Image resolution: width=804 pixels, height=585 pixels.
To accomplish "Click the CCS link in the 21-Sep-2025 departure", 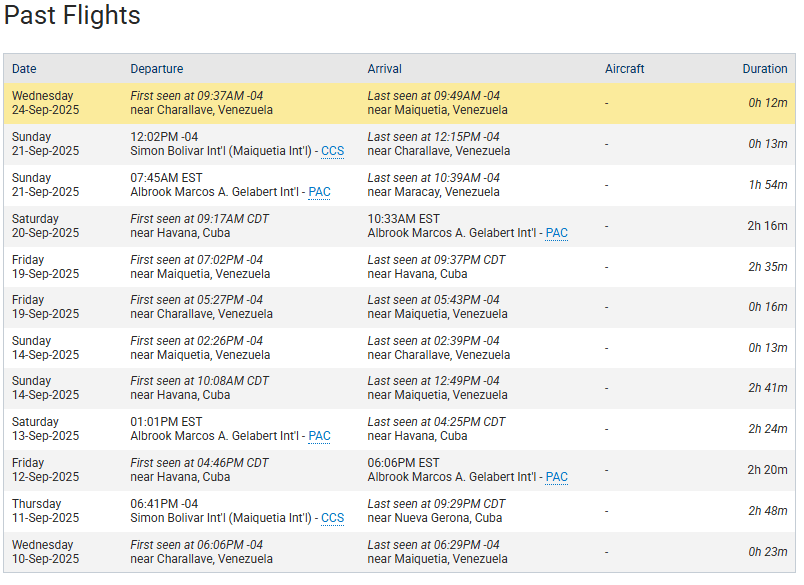I will pyautogui.click(x=332, y=151).
